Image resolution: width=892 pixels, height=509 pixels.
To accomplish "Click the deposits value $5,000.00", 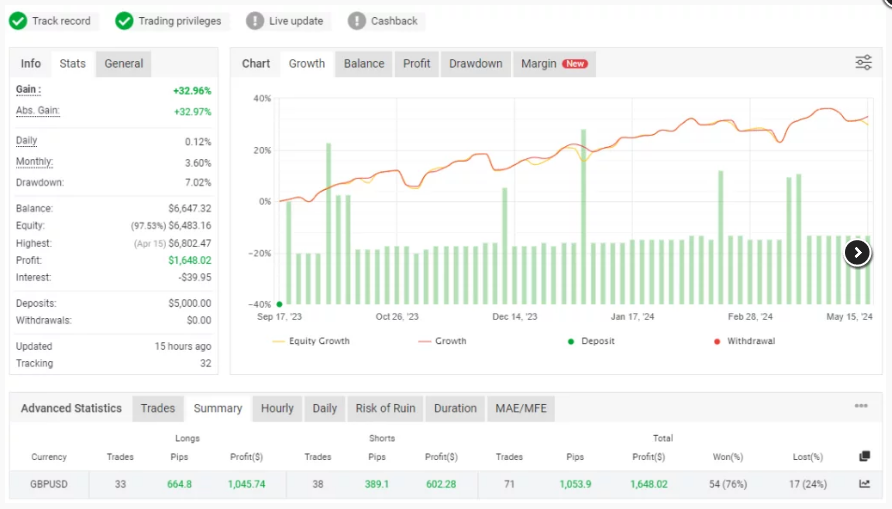I will (189, 304).
